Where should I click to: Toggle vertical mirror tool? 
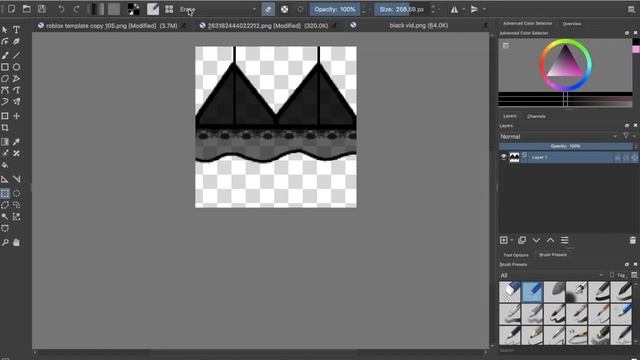coord(474,9)
